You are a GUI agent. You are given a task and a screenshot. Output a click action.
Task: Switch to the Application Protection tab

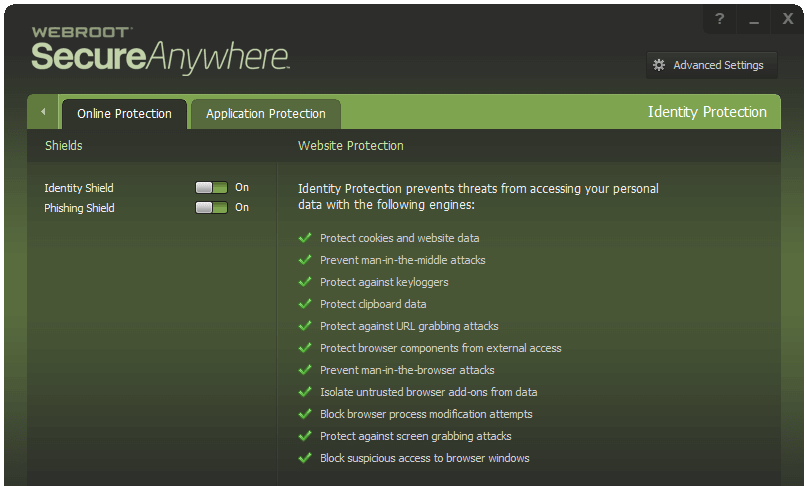click(x=266, y=114)
